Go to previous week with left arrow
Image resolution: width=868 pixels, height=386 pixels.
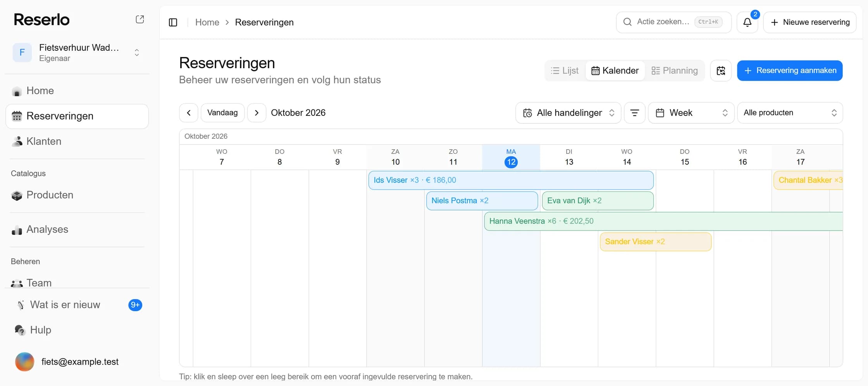tap(189, 113)
